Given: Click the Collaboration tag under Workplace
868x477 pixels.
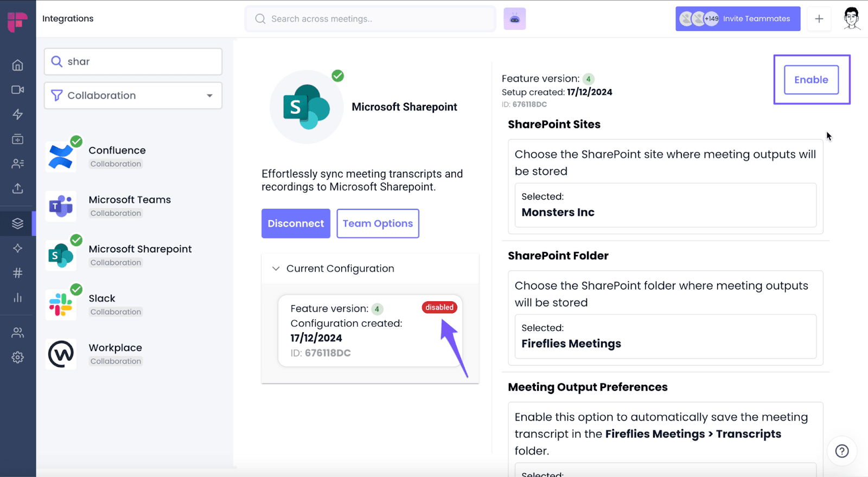Looking at the screenshot, I should tap(116, 361).
